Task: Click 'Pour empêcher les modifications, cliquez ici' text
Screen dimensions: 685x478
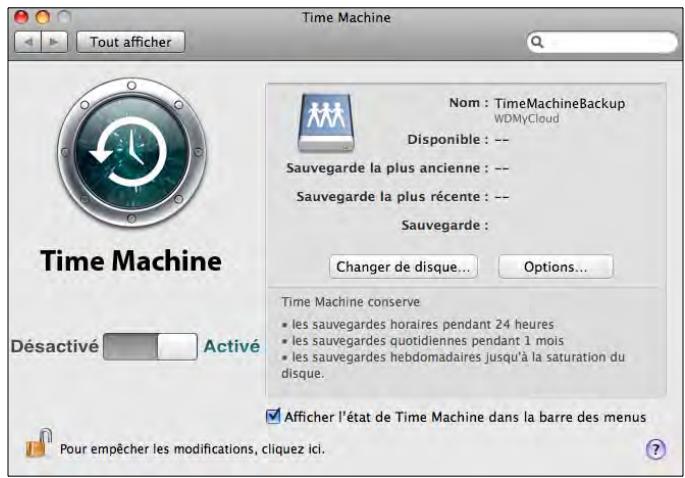Action: coord(192,449)
